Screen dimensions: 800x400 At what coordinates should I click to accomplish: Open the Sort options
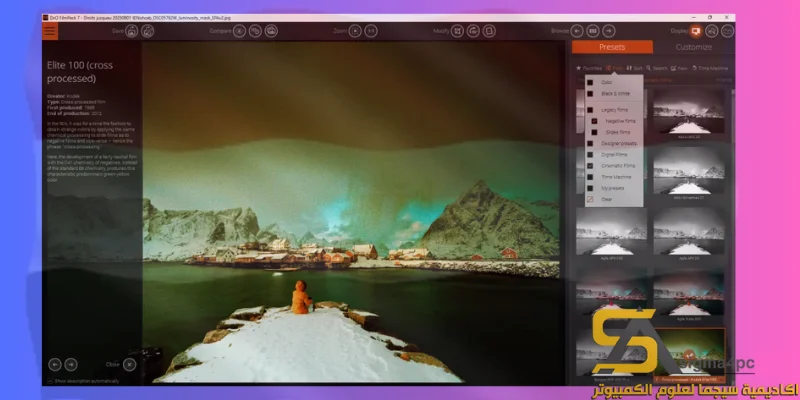pos(635,68)
